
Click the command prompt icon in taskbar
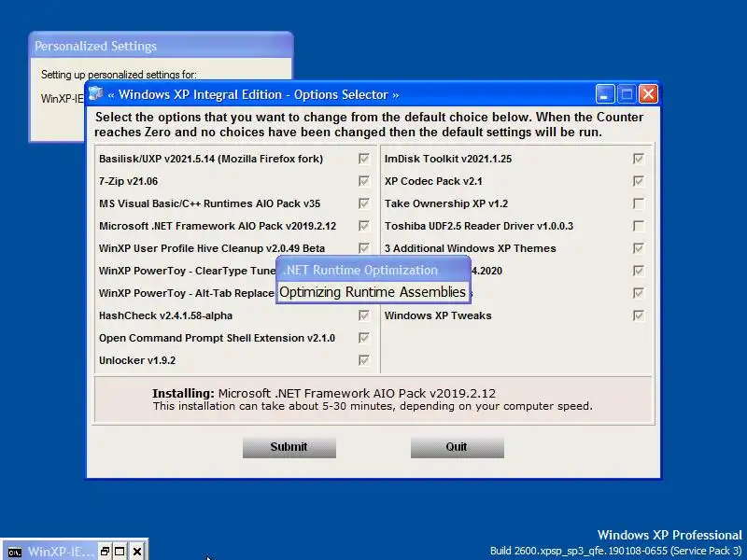15,552
